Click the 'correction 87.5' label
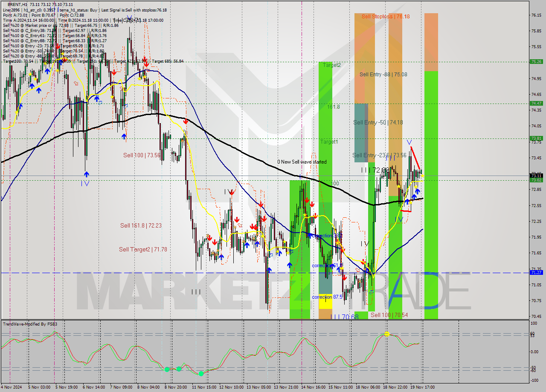Image resolution: width=546 pixels, height=392 pixels. (x=327, y=297)
